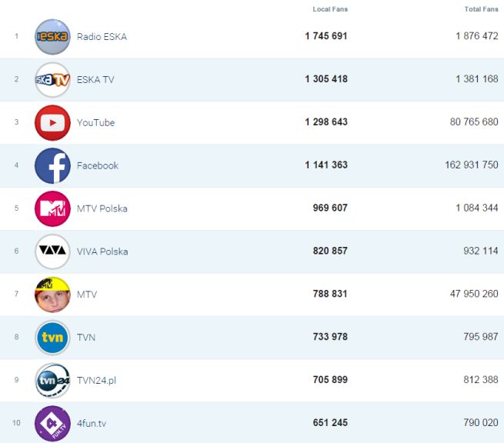The image size is (504, 443).
Task: Click the VIVA Polska logo icon
Action: 52,251
